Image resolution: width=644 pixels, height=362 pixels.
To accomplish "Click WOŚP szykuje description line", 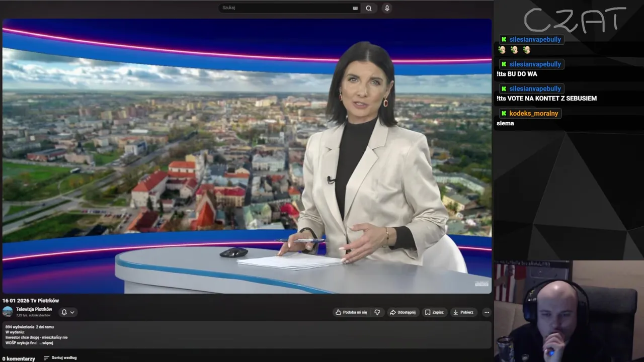I will [22, 343].
